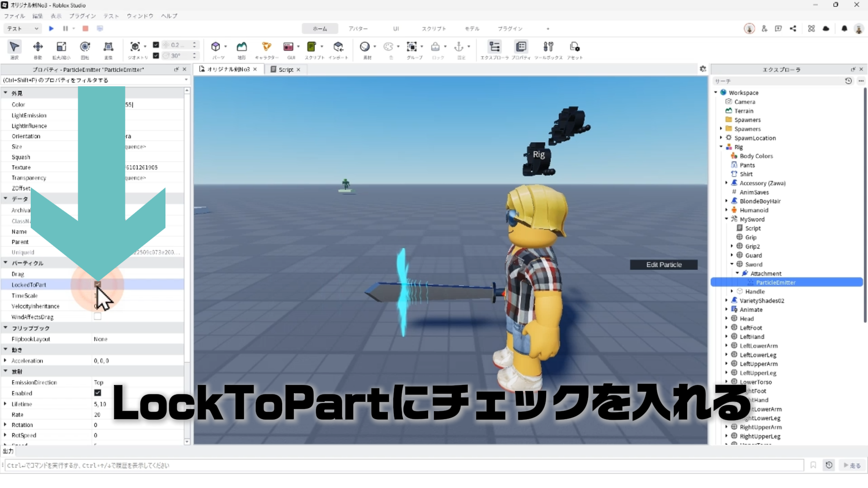The image size is (868, 488).
Task: Toggle the WindAffectsDrag checkbox
Action: (97, 317)
